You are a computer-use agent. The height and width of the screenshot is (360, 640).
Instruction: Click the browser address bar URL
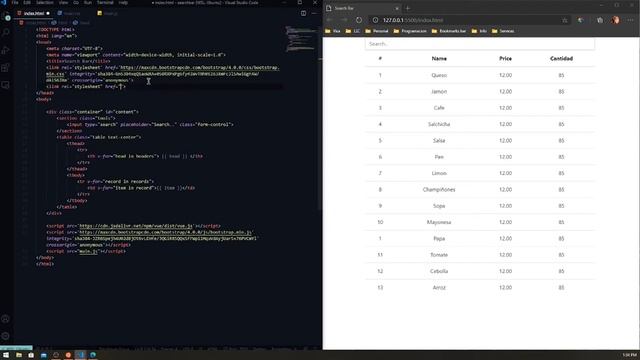[x=413, y=20]
